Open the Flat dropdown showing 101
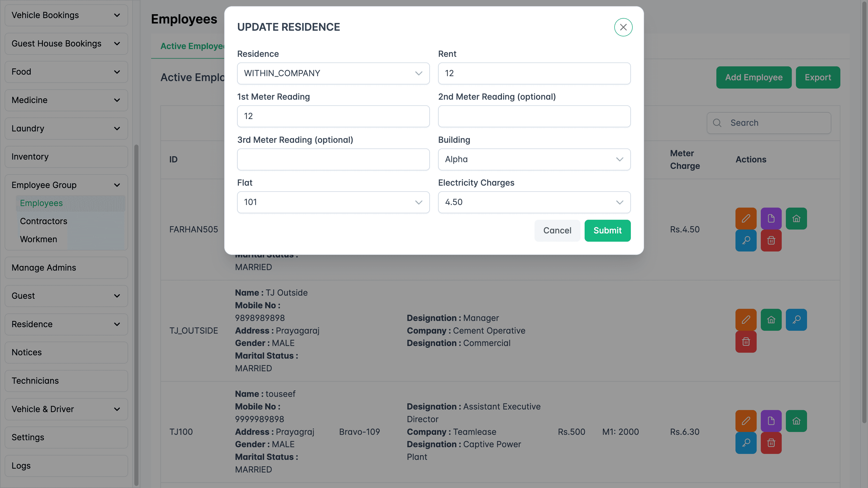Screen dimensions: 868x488 pos(333,202)
